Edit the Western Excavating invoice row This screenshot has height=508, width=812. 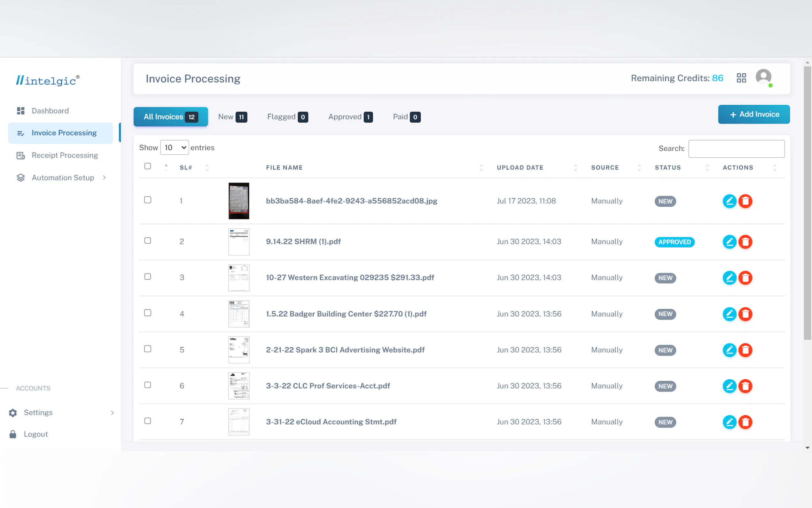[729, 278]
